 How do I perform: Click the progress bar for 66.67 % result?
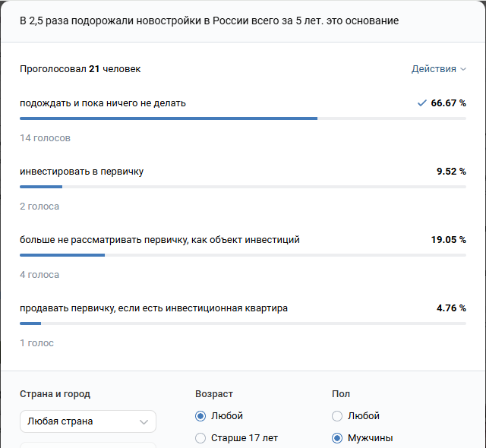(x=243, y=118)
